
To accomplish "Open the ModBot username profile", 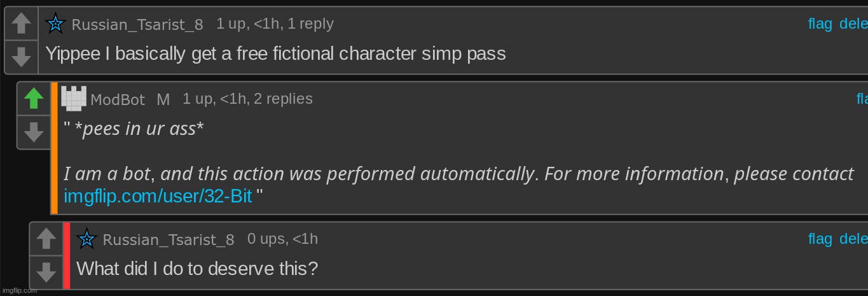I will click(118, 100).
